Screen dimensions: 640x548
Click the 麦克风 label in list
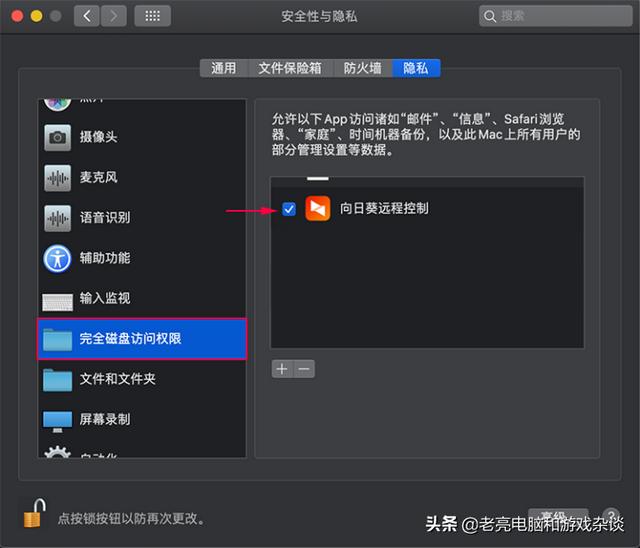tap(98, 177)
